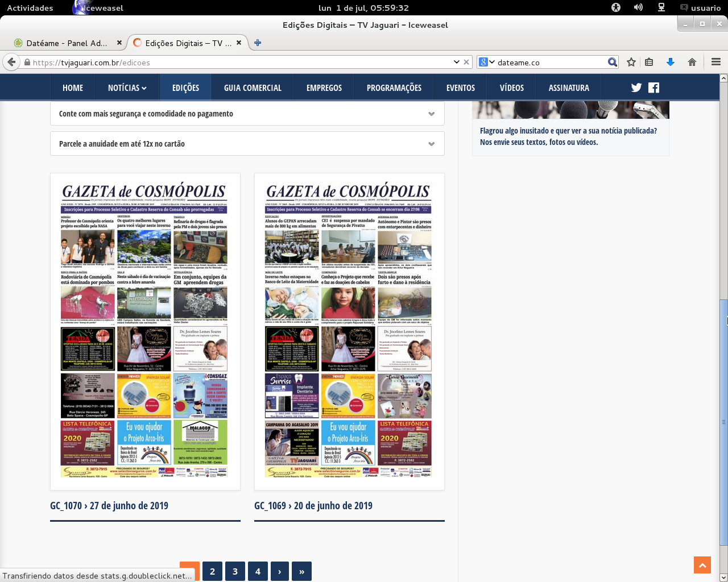Viewport: 728px width, 582px height.
Task: Click link GC_1070 › 27 de junho de 2019
Action: pos(109,506)
